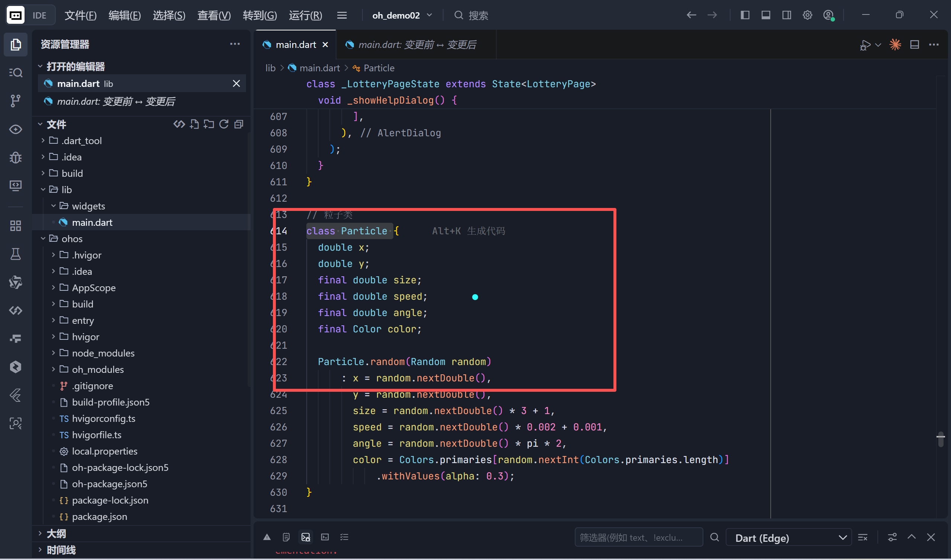Expand the 大纲 outline section
The image size is (951, 560).
(56, 534)
